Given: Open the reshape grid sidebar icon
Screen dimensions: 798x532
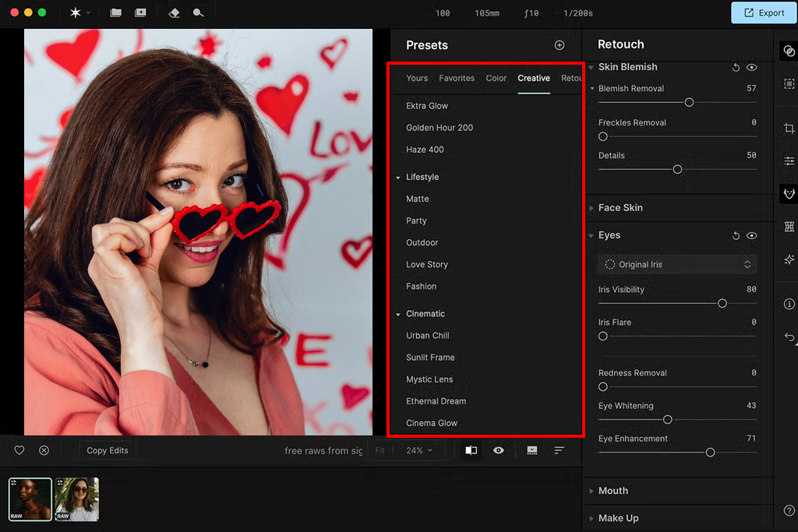Looking at the screenshot, I should click(x=789, y=227).
